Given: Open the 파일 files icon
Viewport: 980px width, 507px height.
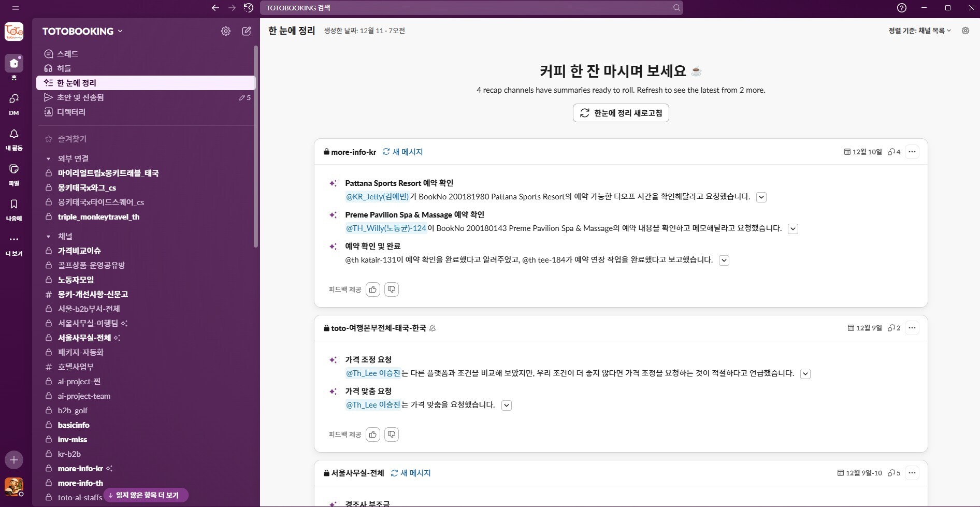Looking at the screenshot, I should pyautogui.click(x=14, y=169).
